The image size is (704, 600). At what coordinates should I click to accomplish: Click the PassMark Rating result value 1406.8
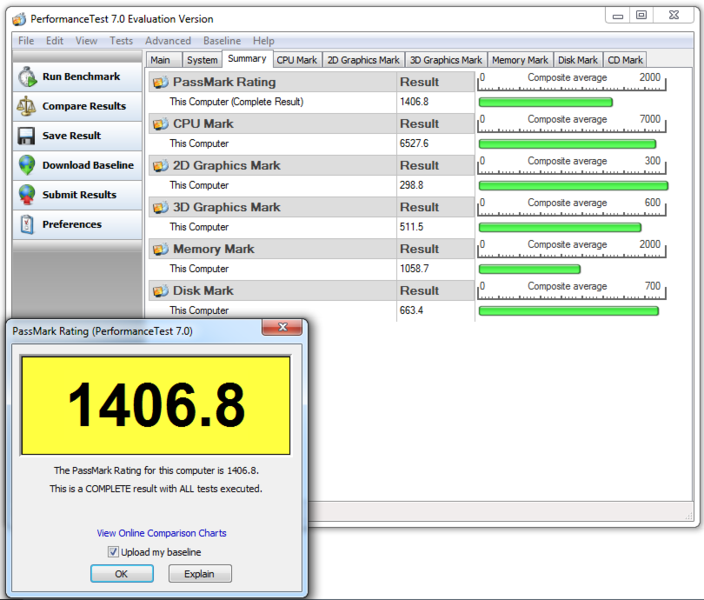[414, 102]
